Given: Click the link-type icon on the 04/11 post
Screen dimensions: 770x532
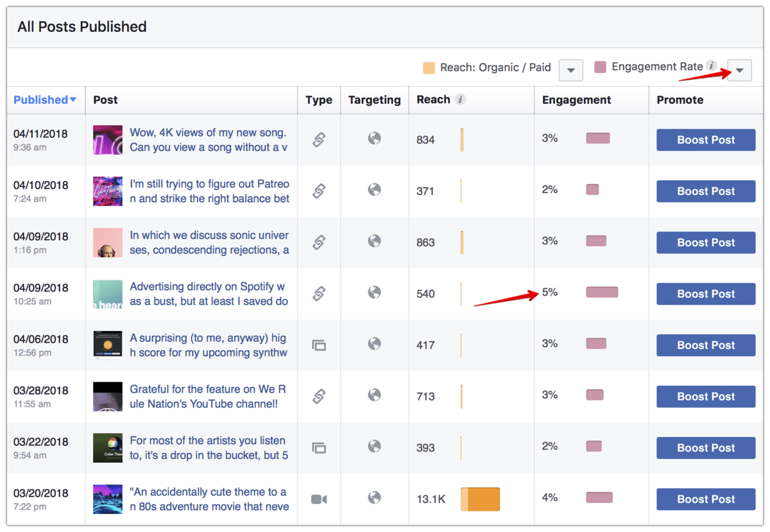Looking at the screenshot, I should (318, 139).
